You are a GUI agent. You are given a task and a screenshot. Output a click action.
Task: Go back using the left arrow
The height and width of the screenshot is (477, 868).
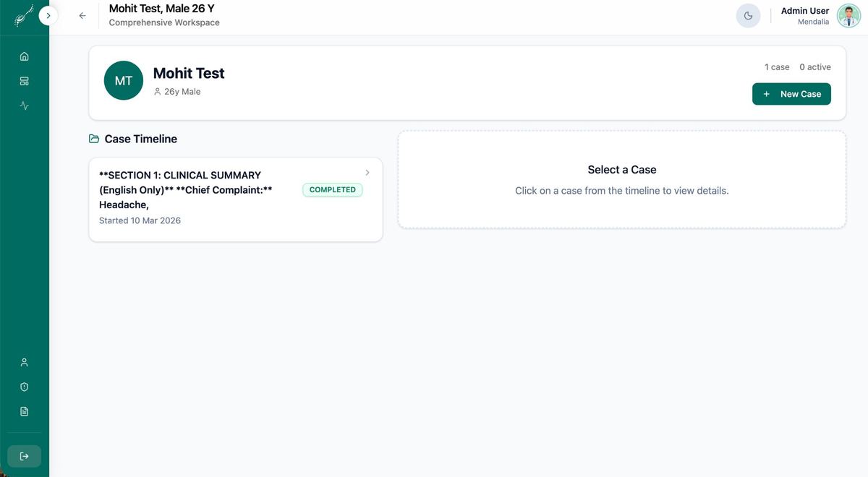pos(82,16)
